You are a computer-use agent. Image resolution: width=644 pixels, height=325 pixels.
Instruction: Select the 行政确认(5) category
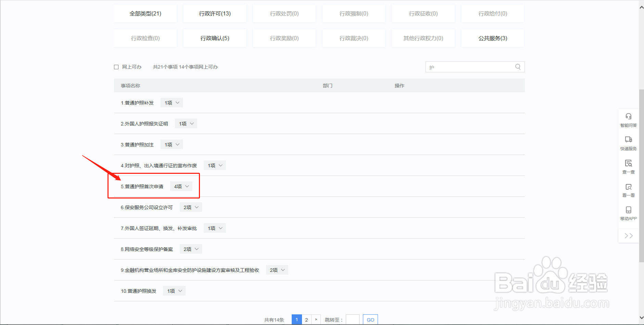click(215, 38)
